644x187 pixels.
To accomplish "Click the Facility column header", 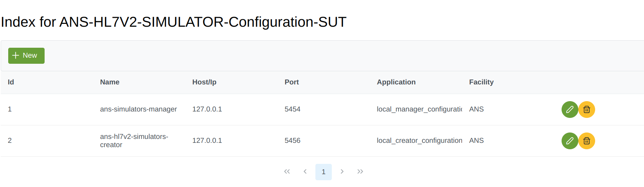I will pos(481,82).
